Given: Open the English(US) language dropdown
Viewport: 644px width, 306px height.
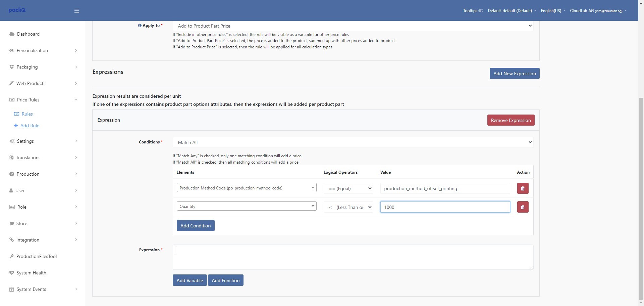Looking at the screenshot, I should [553, 11].
